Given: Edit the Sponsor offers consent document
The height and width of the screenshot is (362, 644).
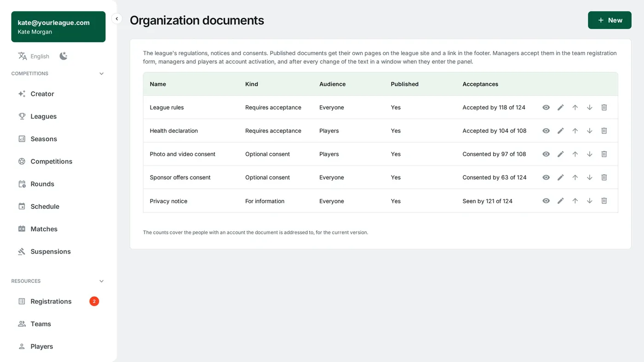Looking at the screenshot, I should pyautogui.click(x=560, y=177).
